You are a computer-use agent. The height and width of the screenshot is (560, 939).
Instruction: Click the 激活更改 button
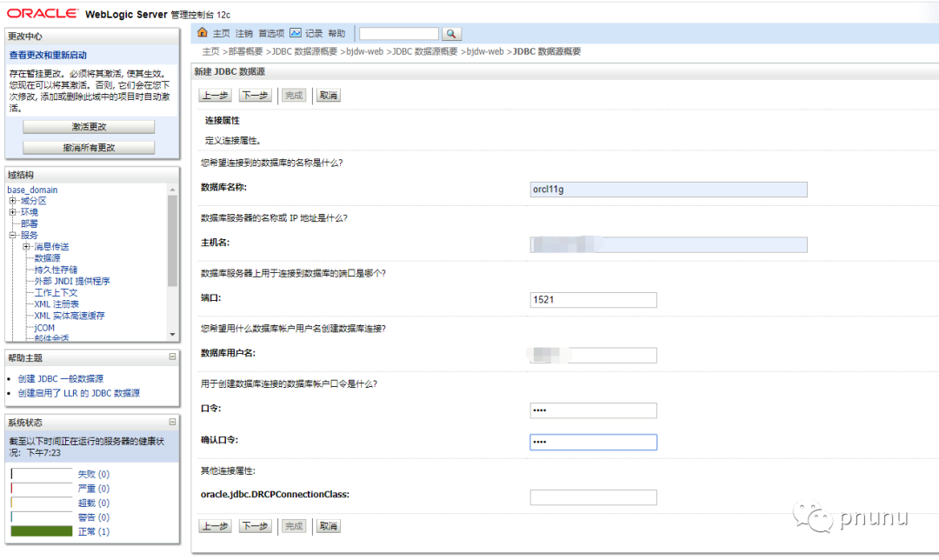click(89, 127)
